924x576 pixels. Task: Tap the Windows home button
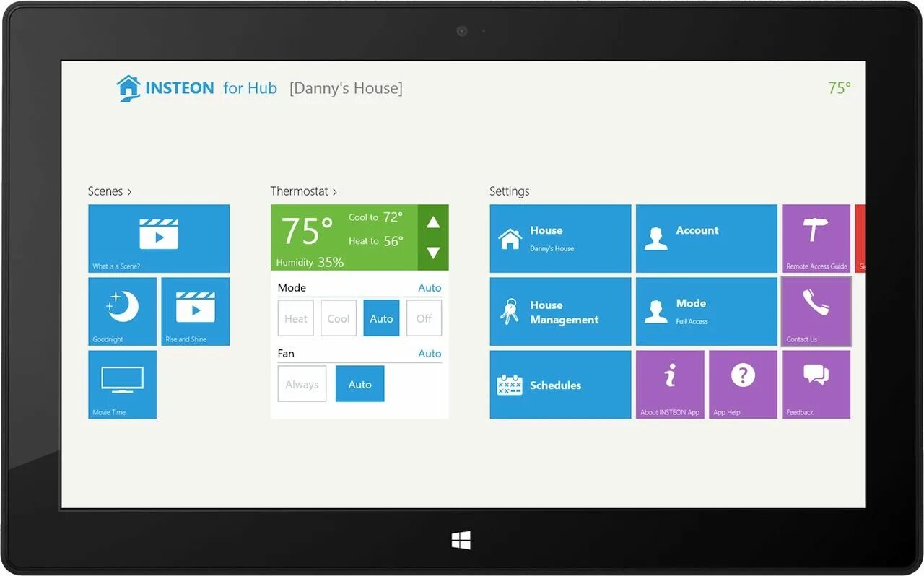[461, 541]
